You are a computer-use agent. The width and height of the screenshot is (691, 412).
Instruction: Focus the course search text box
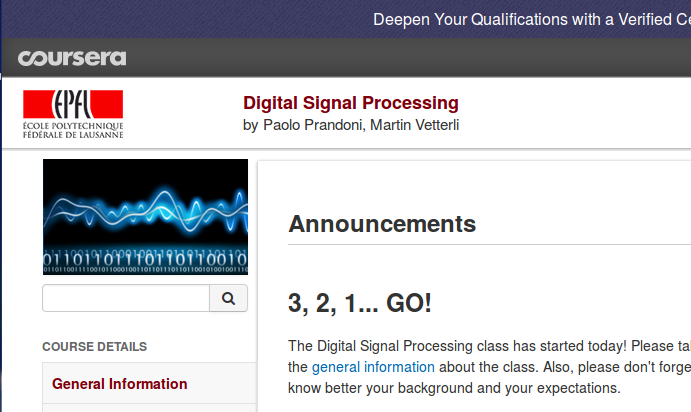126,298
